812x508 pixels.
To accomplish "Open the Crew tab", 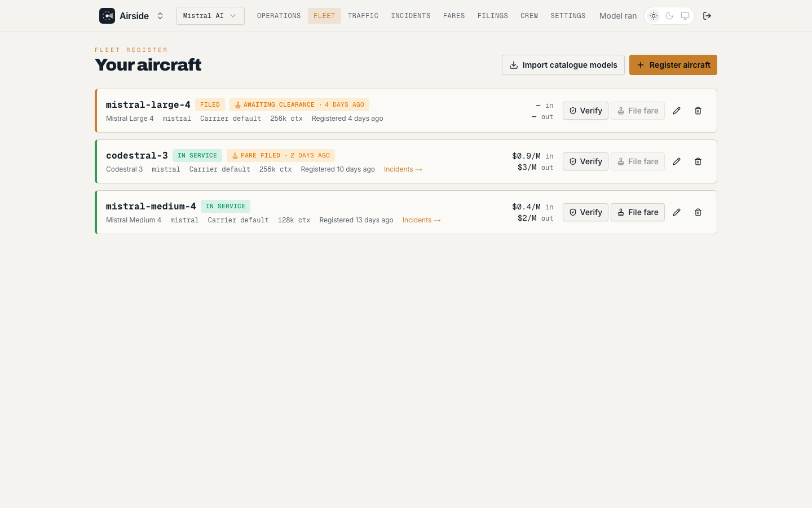I will [529, 16].
